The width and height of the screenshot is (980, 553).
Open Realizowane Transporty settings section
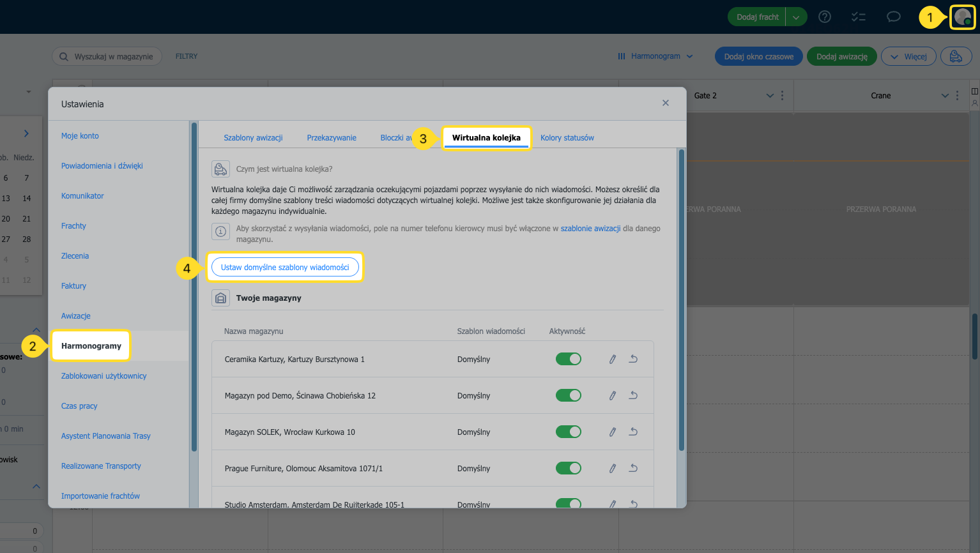coord(101,466)
